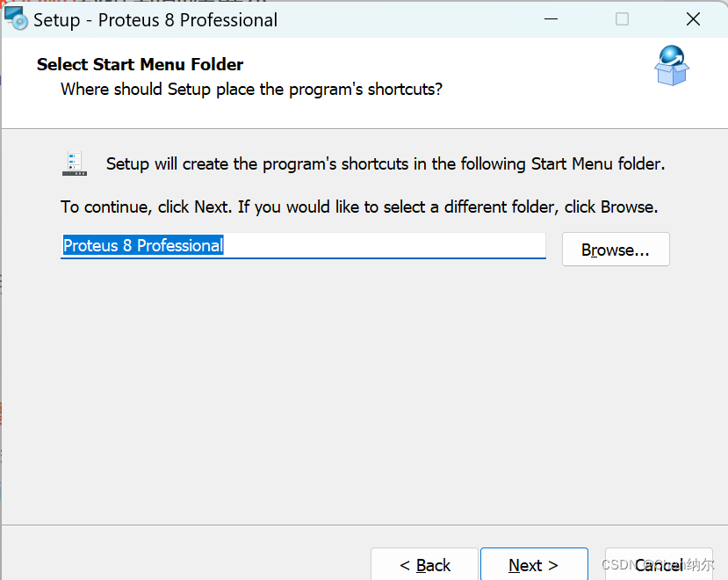Click the Start Menu folder icon
The image size is (728, 580).
pyautogui.click(x=75, y=163)
